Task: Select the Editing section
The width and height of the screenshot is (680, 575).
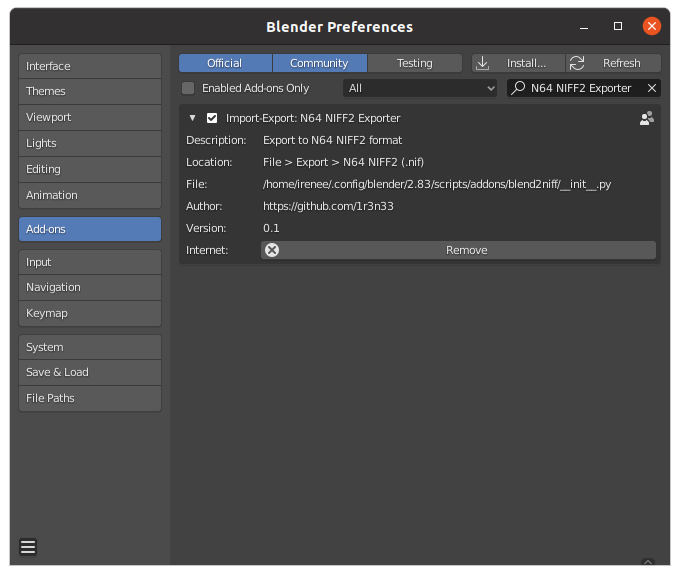Action: point(90,169)
